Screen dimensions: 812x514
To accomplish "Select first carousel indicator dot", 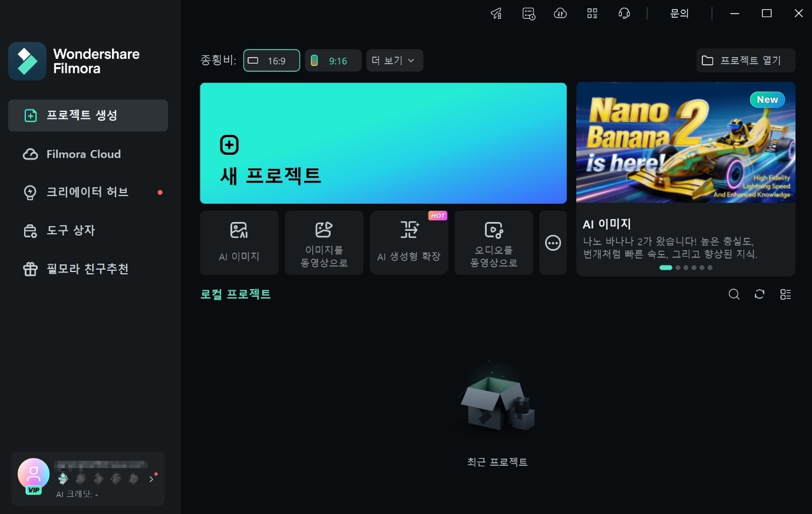I will coord(666,267).
